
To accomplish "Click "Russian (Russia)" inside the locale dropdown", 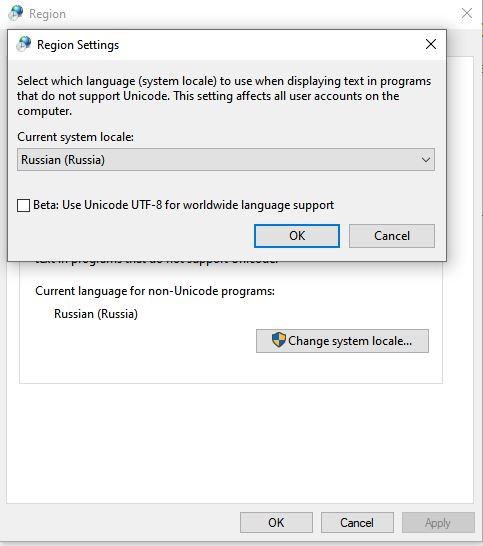I will click(x=63, y=160).
